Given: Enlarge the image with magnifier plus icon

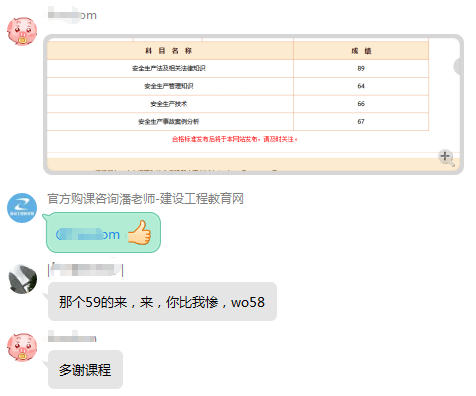Looking at the screenshot, I should click(447, 157).
